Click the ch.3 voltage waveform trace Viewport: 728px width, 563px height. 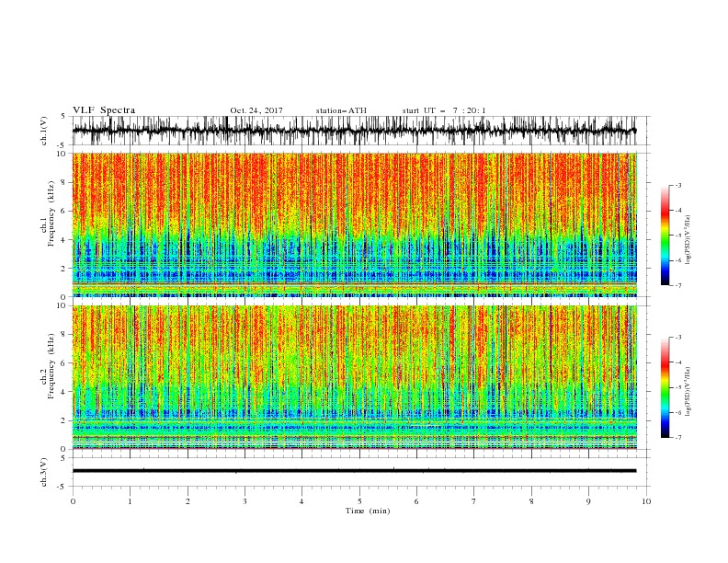point(354,471)
